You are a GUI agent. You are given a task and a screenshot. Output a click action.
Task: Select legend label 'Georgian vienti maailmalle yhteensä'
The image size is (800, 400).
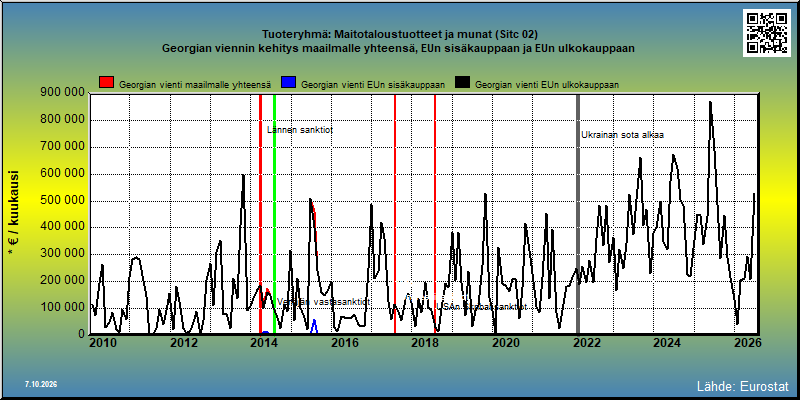(195, 85)
